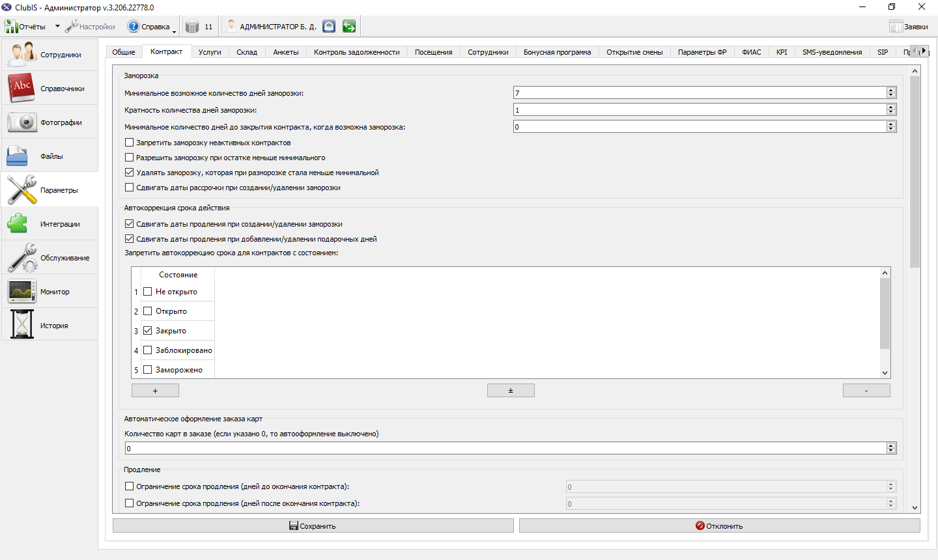The width and height of the screenshot is (938, 560).
Task: Click the ± button under state list
Action: (x=511, y=390)
